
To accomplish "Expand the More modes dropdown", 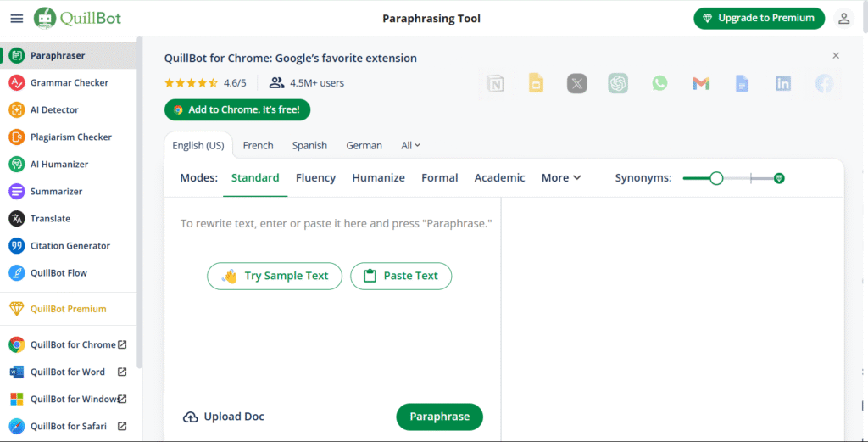I will click(x=561, y=178).
